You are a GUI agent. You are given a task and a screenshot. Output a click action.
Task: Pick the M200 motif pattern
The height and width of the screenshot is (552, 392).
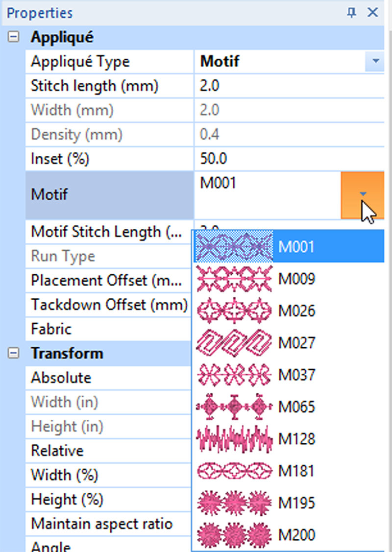point(288,535)
